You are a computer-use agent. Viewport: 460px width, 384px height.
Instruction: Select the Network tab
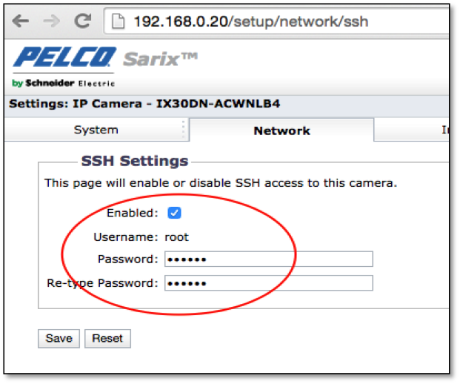(x=282, y=130)
